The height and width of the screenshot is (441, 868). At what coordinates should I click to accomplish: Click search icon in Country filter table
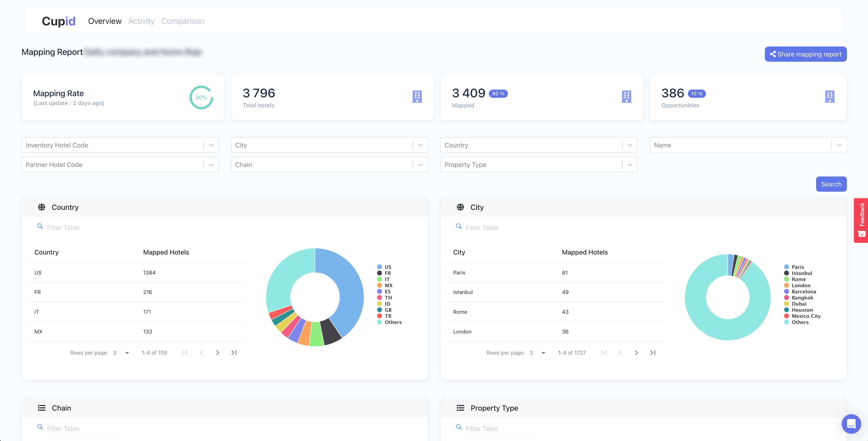click(40, 227)
